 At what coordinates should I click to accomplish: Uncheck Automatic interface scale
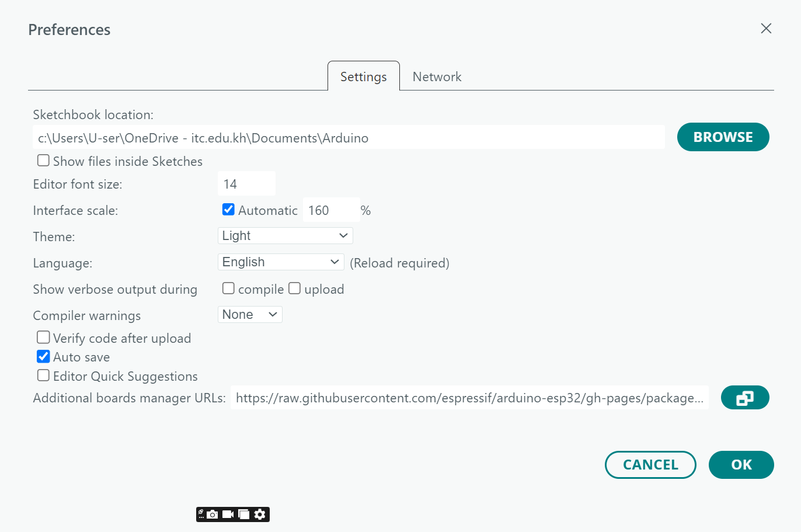point(228,210)
